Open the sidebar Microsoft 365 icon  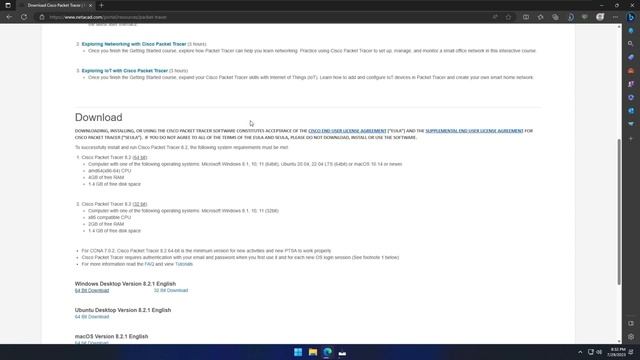coord(631,98)
